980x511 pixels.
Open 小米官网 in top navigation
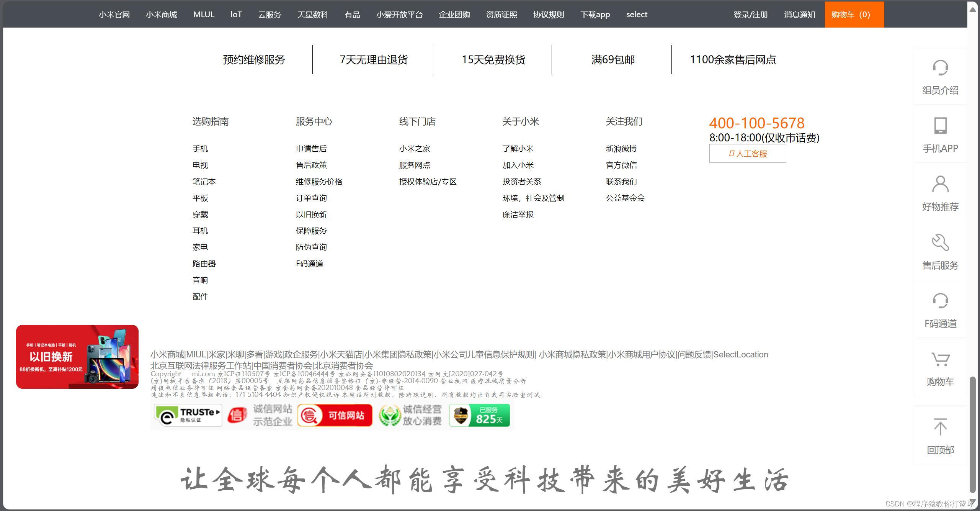pyautogui.click(x=114, y=15)
